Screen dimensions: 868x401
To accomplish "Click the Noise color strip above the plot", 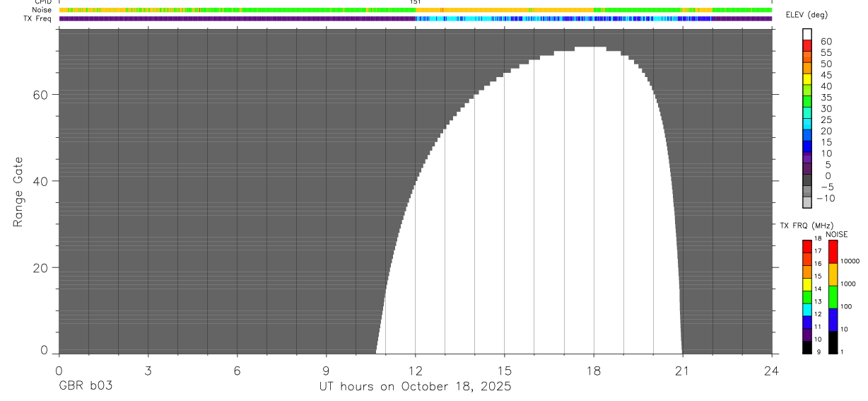I will point(416,10).
